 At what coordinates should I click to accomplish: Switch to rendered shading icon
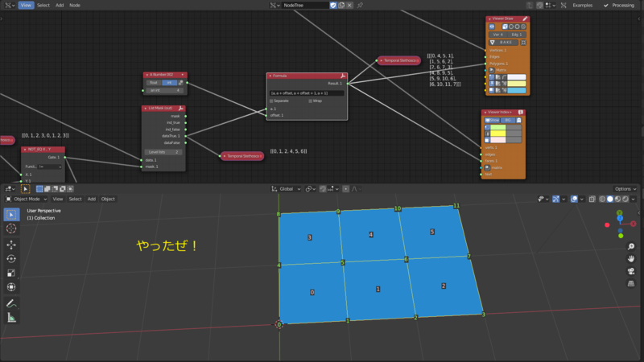click(x=625, y=199)
